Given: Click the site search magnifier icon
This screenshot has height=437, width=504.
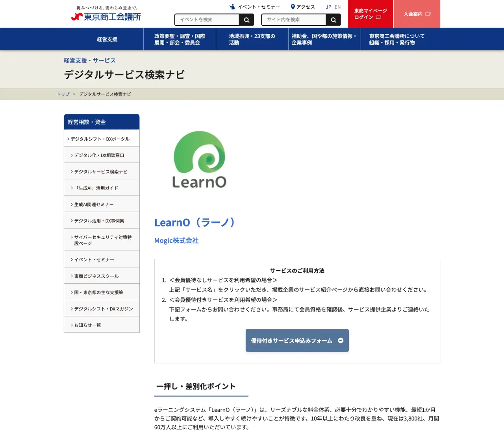Looking at the screenshot, I should tap(334, 20).
